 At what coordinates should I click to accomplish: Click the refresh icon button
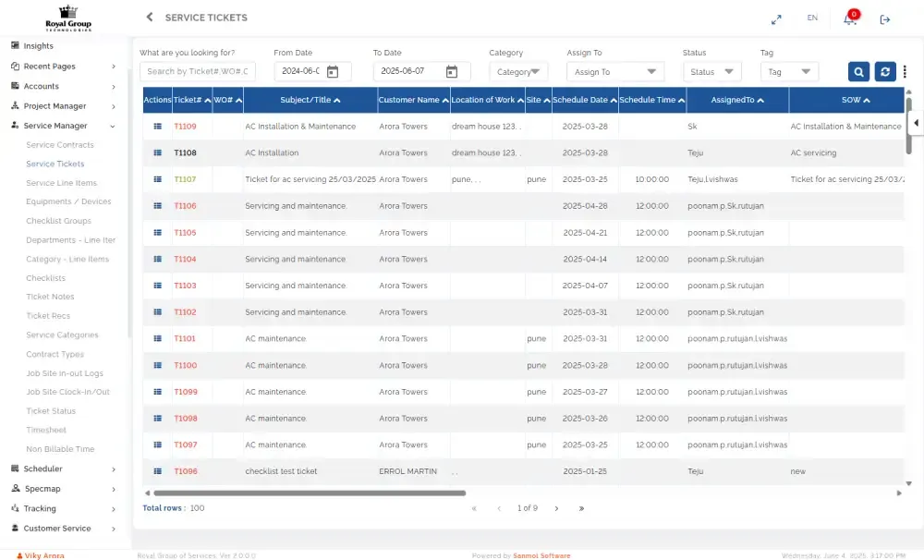(x=885, y=72)
